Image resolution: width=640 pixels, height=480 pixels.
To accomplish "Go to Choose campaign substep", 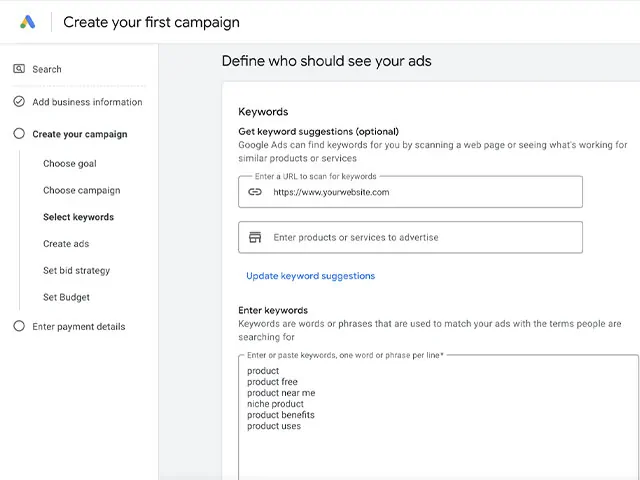I will [81, 190].
